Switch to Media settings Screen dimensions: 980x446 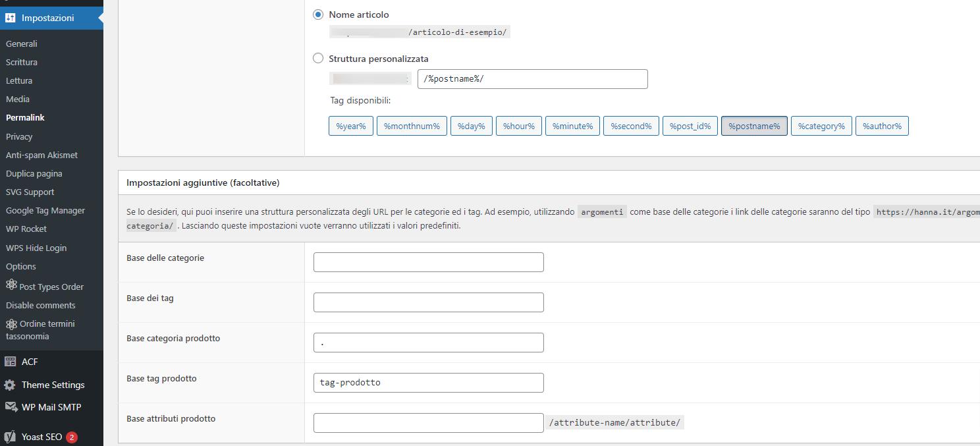point(18,99)
